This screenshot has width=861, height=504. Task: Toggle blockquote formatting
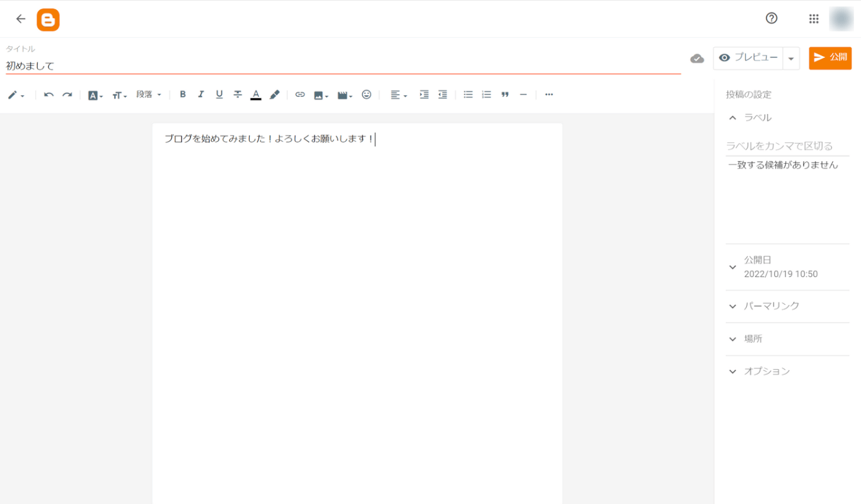click(x=505, y=94)
